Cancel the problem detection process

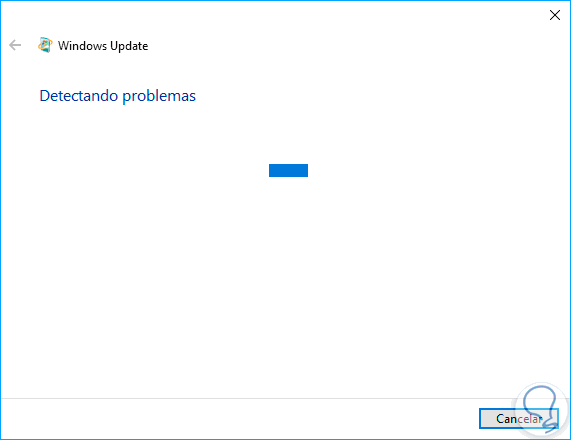tap(519, 419)
